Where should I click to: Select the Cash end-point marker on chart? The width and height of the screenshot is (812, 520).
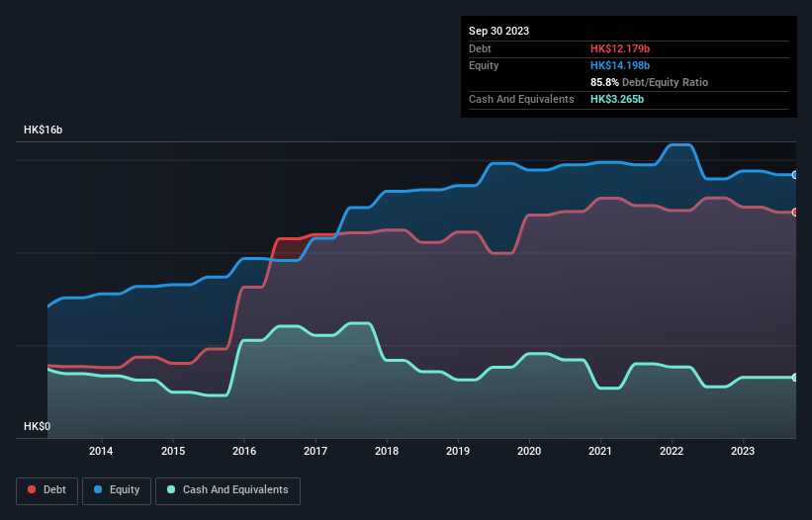[795, 378]
